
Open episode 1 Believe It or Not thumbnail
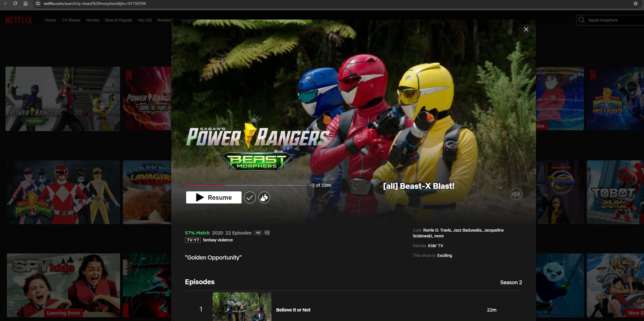[242, 307]
